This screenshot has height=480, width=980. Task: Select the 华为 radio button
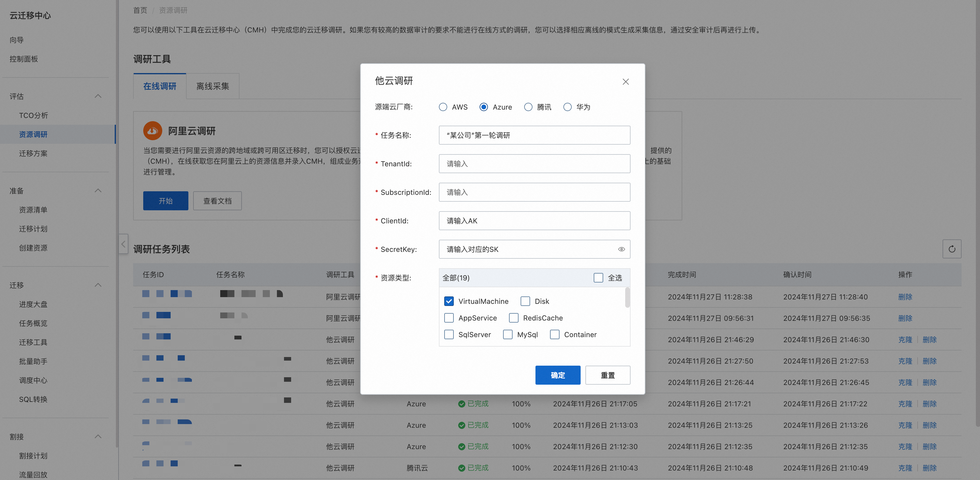point(567,107)
